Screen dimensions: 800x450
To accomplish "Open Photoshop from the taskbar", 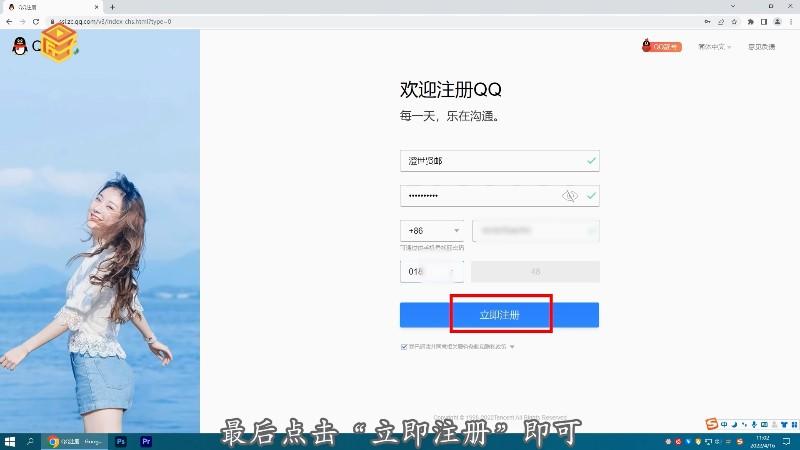I will click(x=121, y=442).
